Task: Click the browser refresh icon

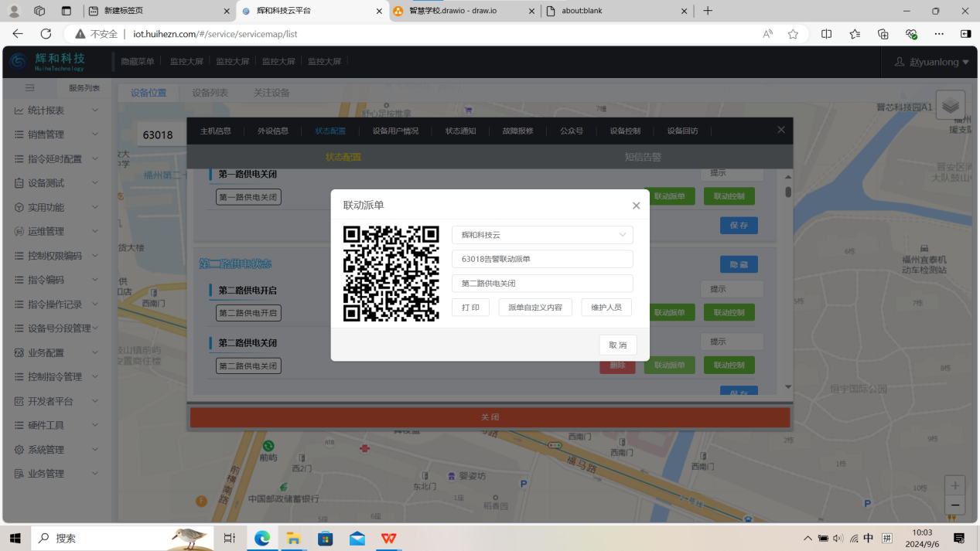Action: pos(46,34)
